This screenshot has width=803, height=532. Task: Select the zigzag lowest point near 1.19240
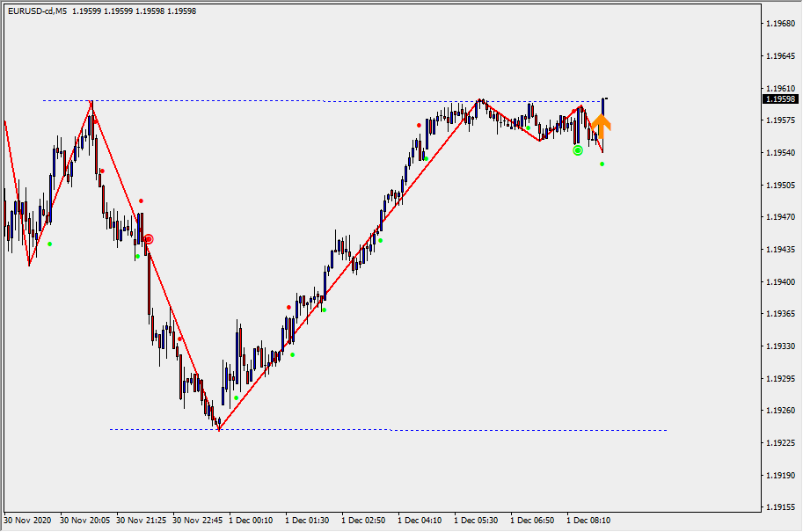click(x=218, y=429)
